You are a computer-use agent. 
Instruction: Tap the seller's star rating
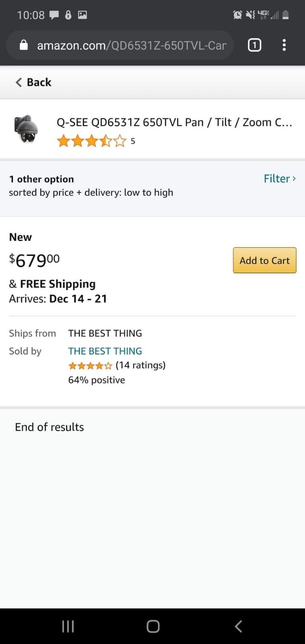90,366
